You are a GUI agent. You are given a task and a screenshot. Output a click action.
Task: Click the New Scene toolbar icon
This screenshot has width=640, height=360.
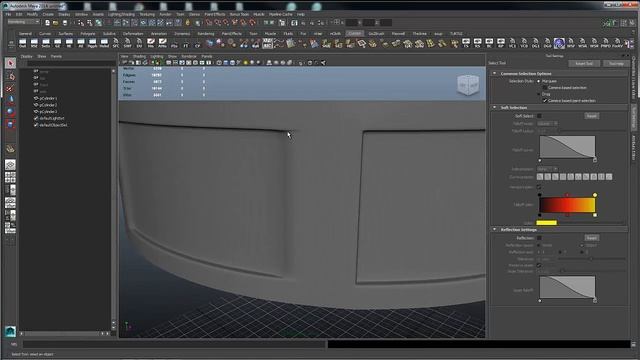(47, 23)
